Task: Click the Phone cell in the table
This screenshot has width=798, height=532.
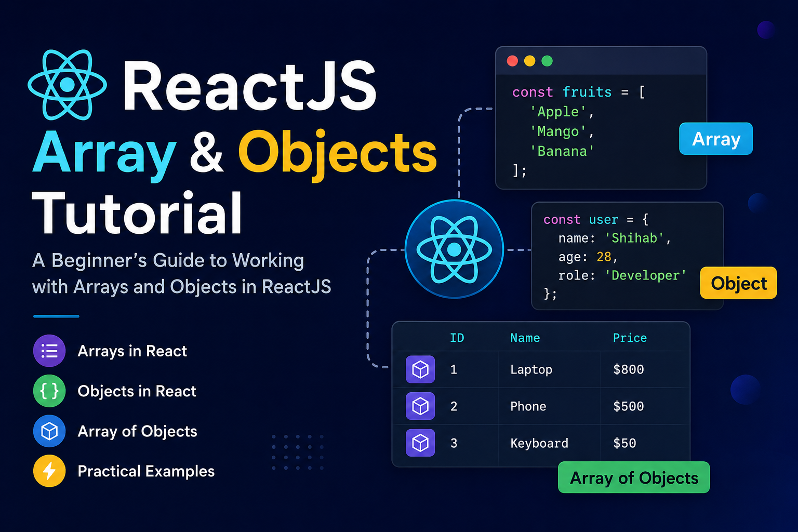Action: (528, 406)
